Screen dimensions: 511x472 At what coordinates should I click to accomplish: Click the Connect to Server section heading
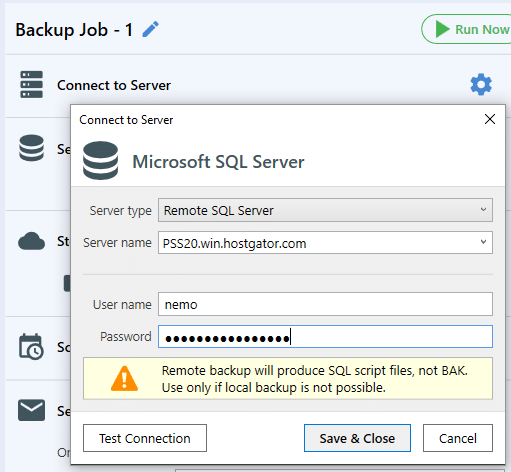pos(114,85)
